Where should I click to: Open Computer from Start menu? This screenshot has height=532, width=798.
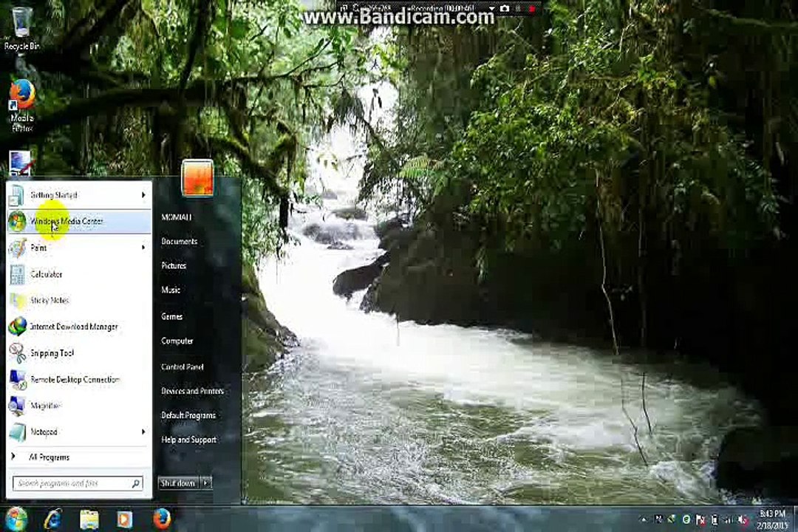(177, 341)
